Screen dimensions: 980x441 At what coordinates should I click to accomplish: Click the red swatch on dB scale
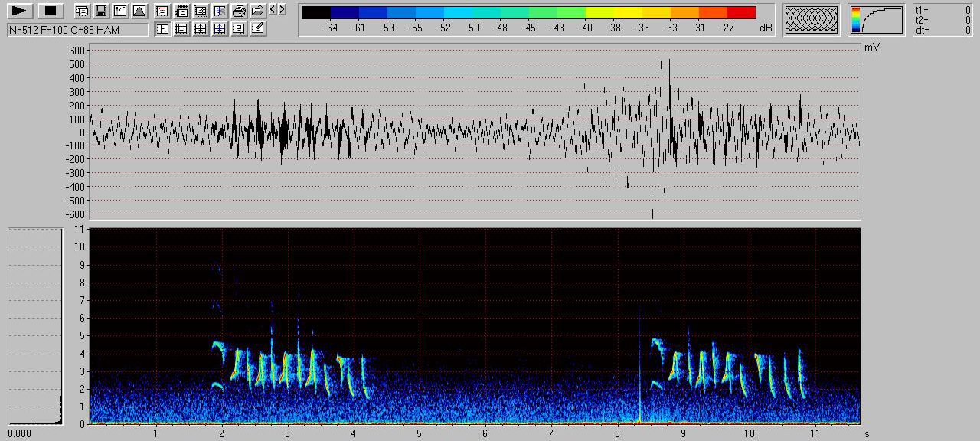(x=741, y=12)
